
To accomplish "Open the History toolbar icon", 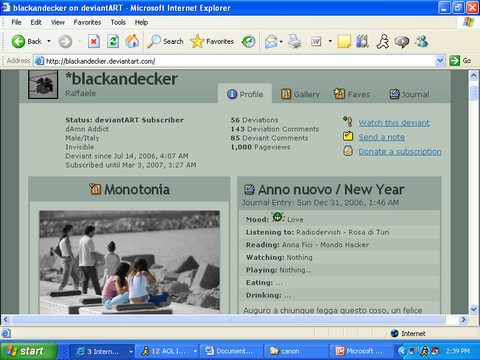I will click(249, 42).
